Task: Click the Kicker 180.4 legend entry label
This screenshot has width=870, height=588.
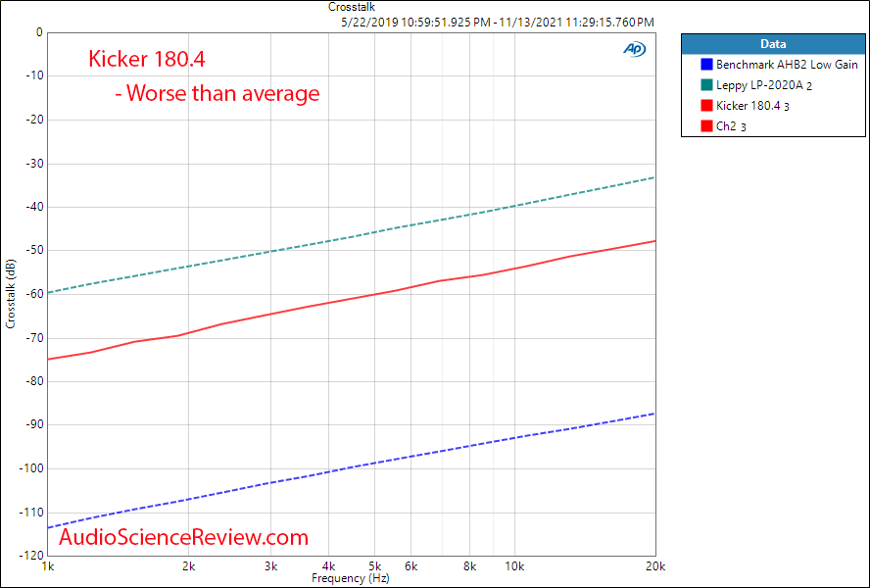Action: tap(753, 106)
